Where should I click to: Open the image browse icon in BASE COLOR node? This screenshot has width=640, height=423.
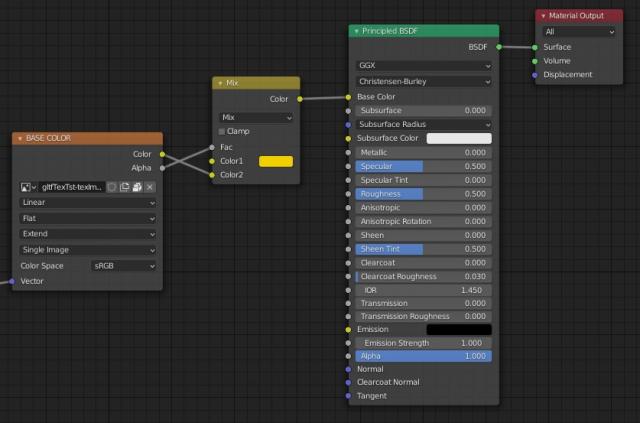click(28, 187)
